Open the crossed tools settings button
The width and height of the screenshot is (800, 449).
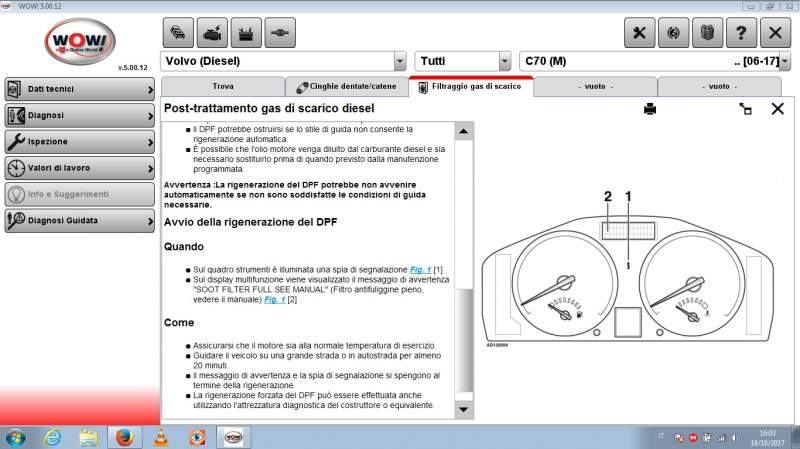point(639,33)
